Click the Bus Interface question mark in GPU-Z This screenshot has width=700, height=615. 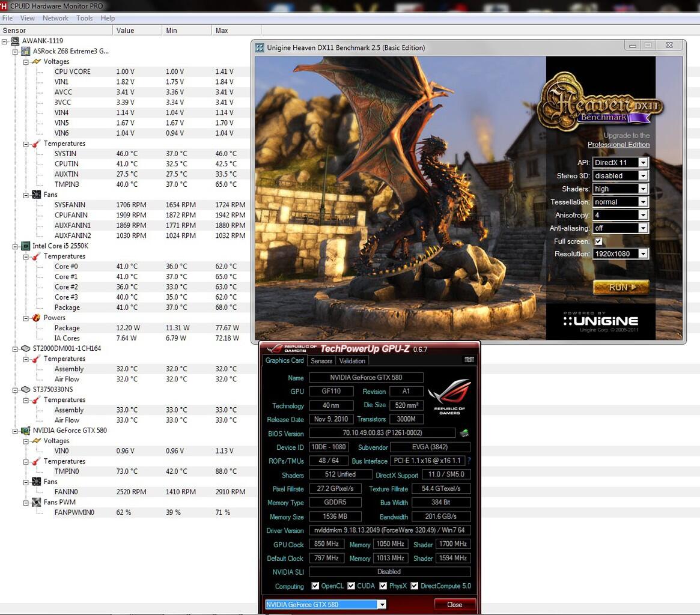pyautogui.click(x=469, y=461)
